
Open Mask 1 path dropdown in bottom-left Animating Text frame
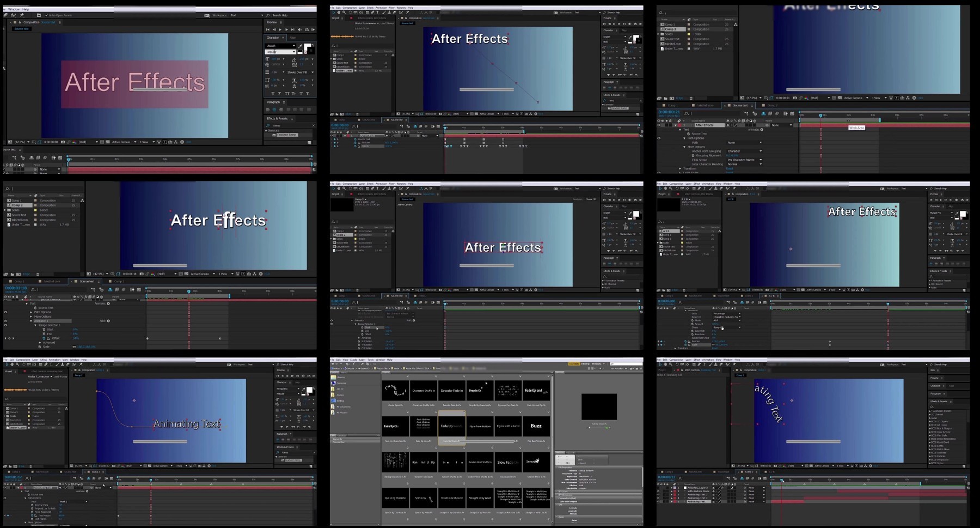[x=73, y=501]
